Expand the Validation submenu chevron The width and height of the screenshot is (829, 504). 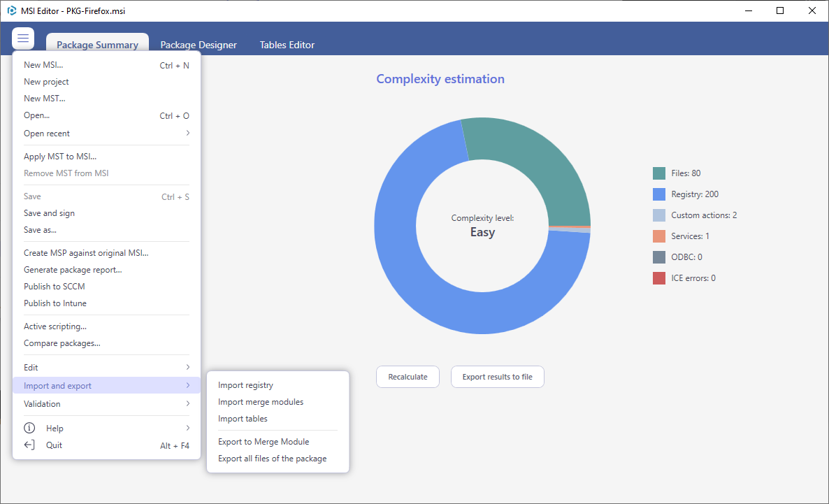[x=188, y=403]
